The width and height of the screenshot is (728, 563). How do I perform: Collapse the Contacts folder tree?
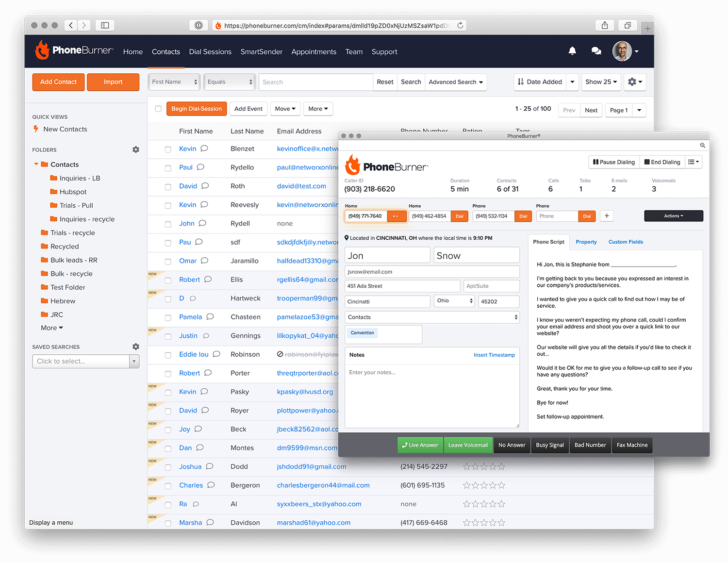point(36,164)
